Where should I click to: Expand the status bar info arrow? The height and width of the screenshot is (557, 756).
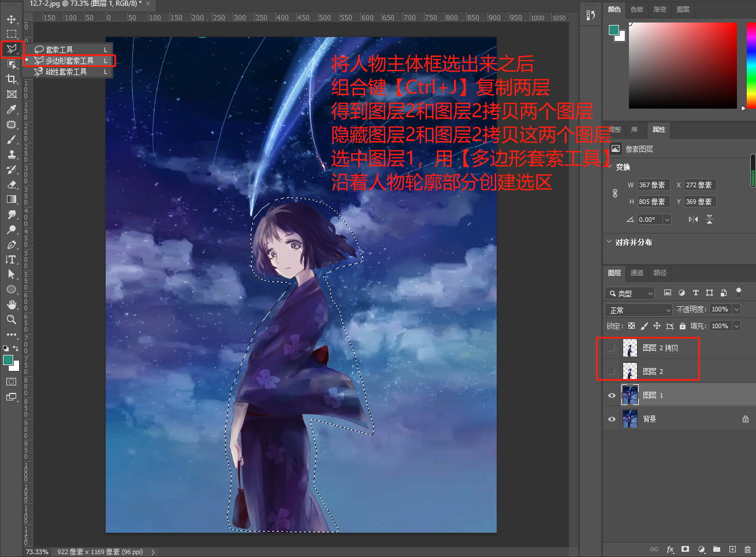tap(153, 552)
